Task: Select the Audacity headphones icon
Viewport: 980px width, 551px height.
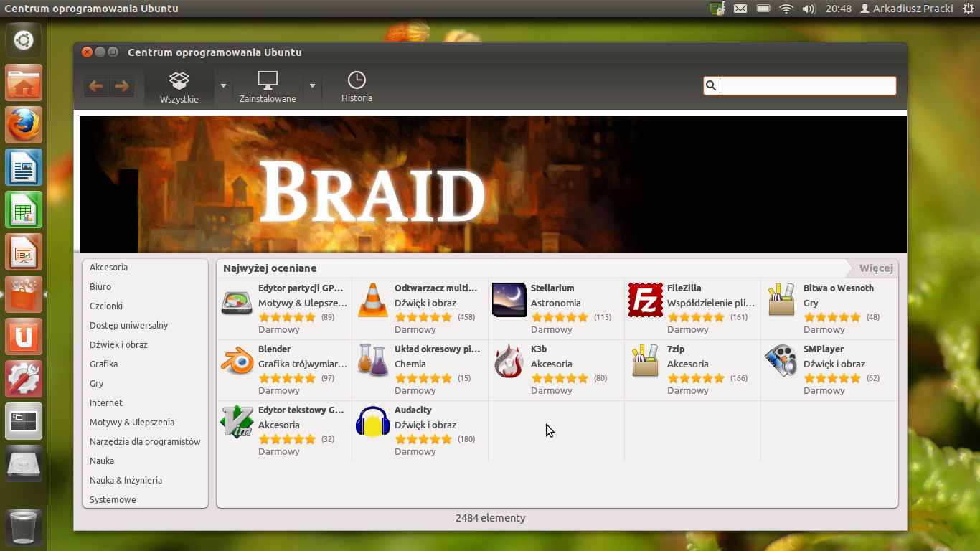Action: pos(372,422)
